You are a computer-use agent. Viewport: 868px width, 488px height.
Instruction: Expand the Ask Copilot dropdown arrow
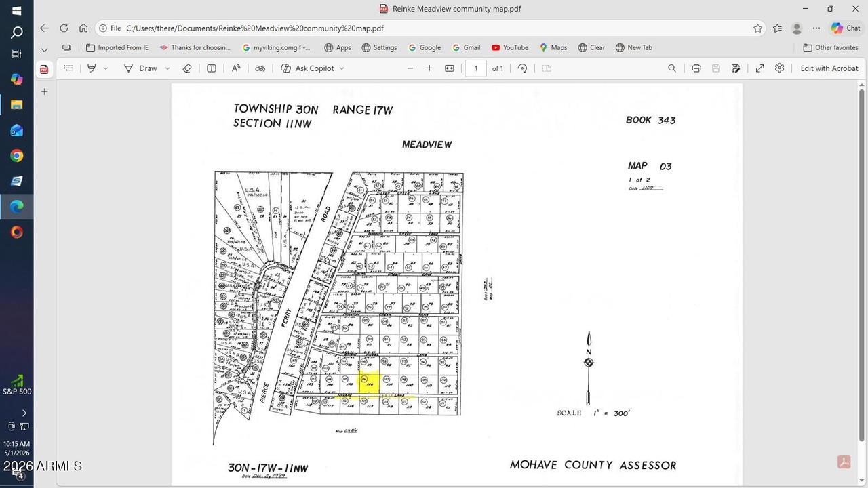(342, 68)
